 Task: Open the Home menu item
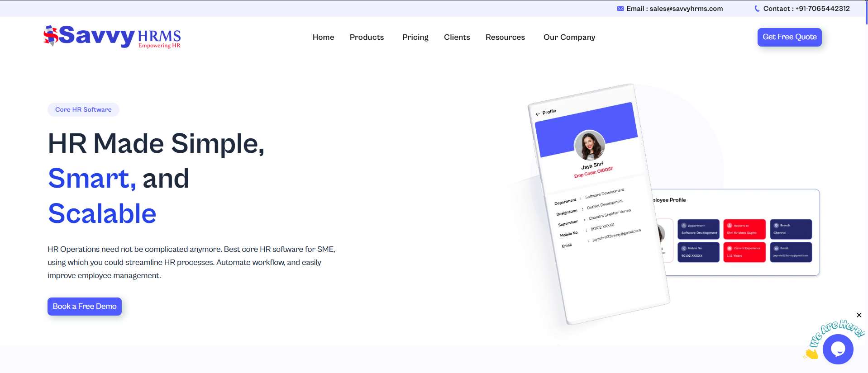[x=323, y=37]
